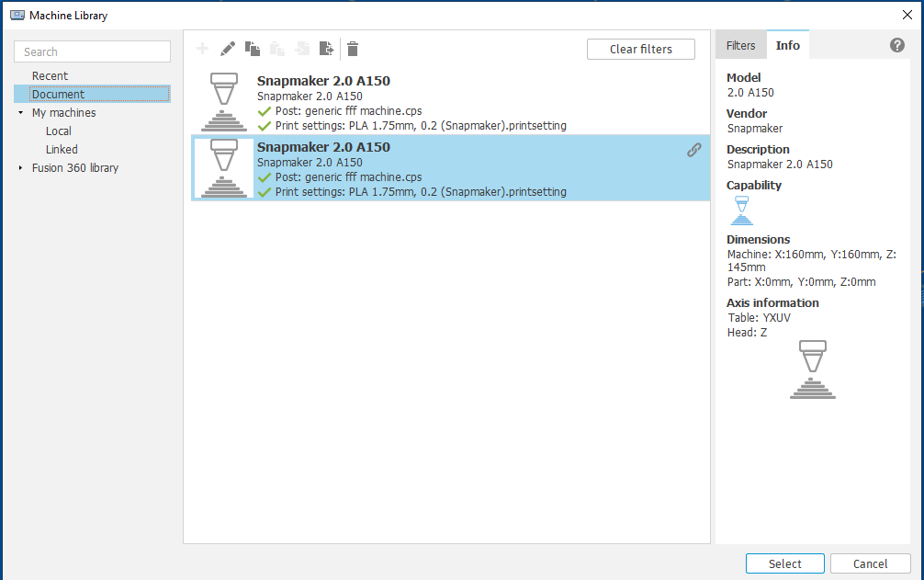
Task: Click the Vendor value 'Snapmaker'
Action: (755, 129)
